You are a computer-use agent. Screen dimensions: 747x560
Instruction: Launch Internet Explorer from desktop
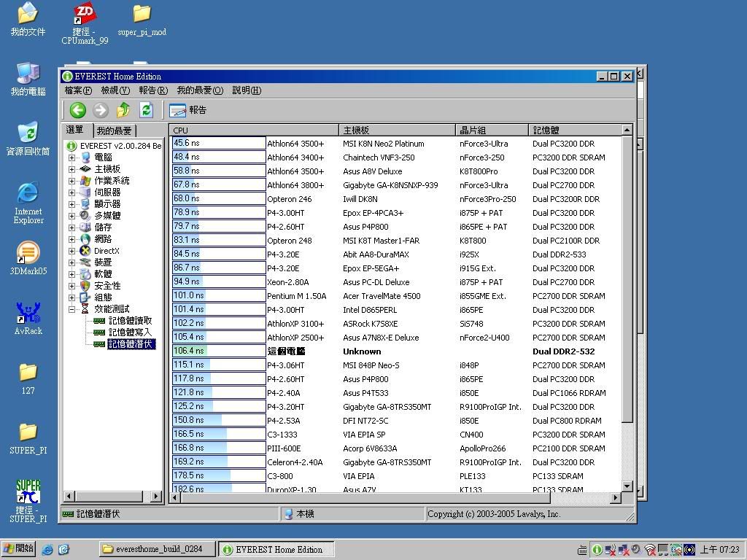pos(28,203)
